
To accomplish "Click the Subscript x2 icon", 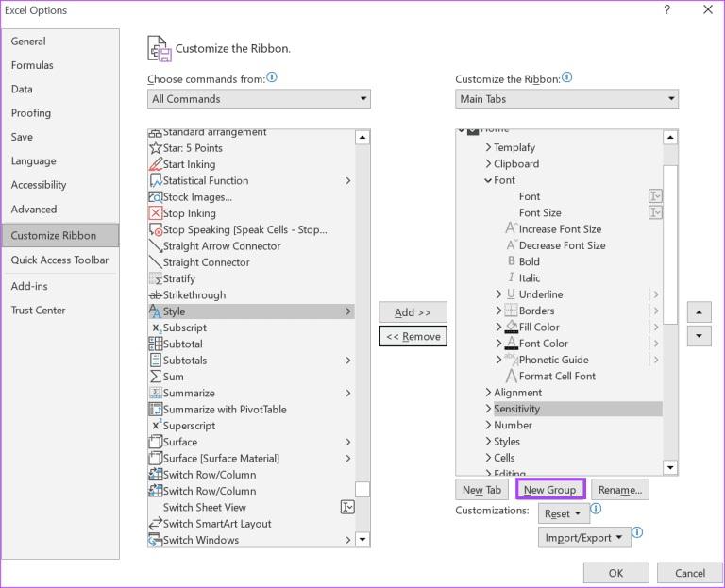I will tap(157, 328).
